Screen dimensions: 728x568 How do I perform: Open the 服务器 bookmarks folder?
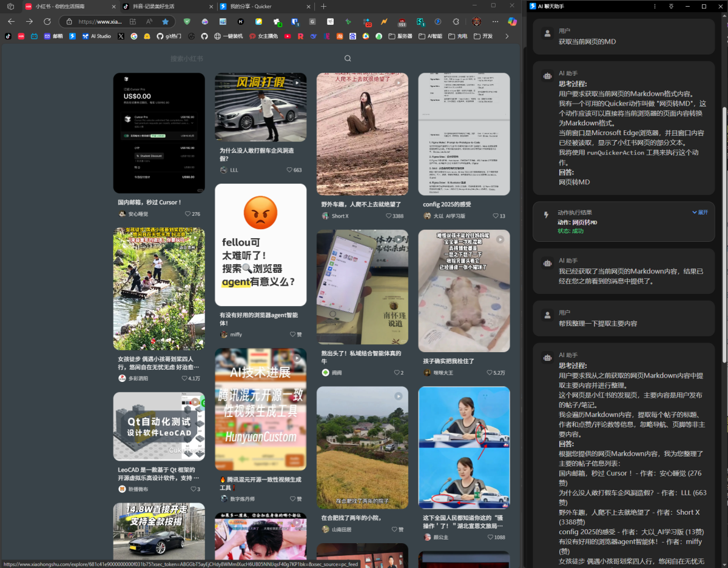click(x=400, y=36)
